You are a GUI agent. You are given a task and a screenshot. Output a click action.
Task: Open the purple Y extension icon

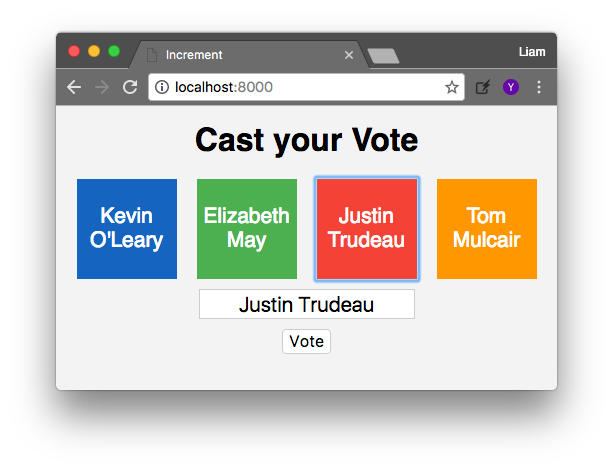point(511,87)
